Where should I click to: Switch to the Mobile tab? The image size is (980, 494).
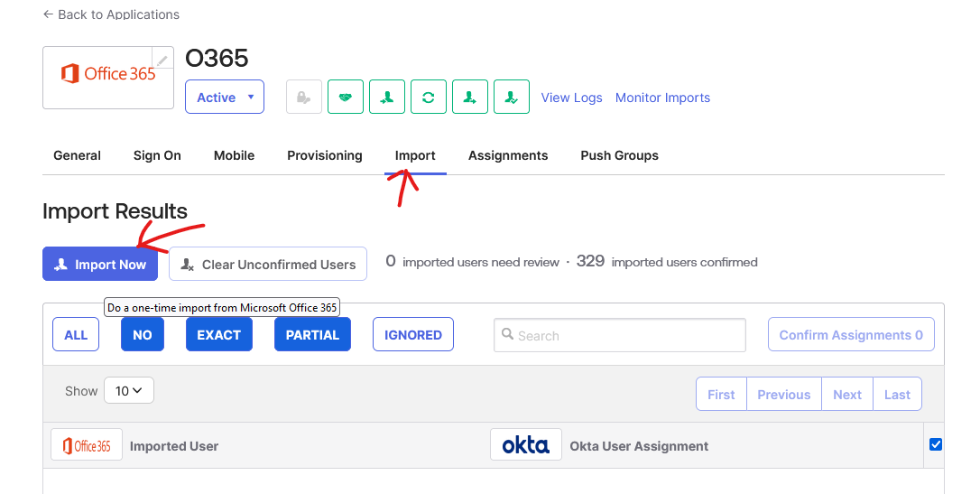pos(234,155)
